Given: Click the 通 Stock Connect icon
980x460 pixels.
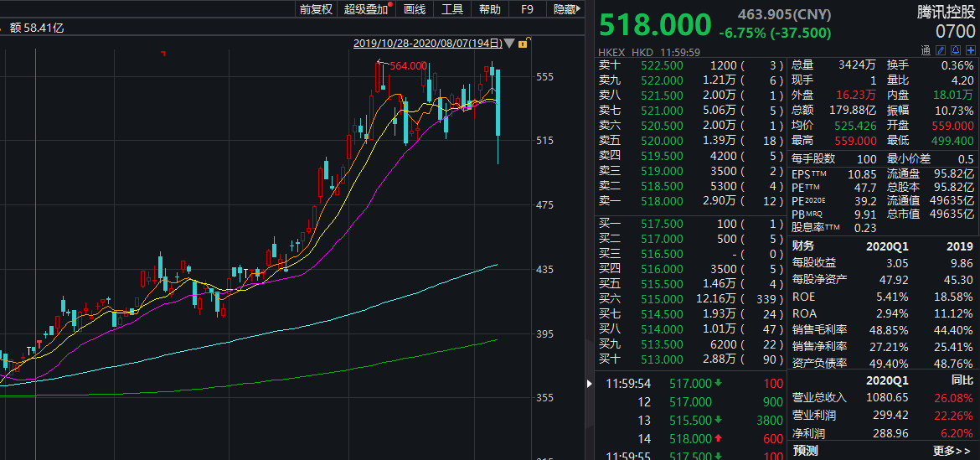Looking at the screenshot, I should click(926, 50).
